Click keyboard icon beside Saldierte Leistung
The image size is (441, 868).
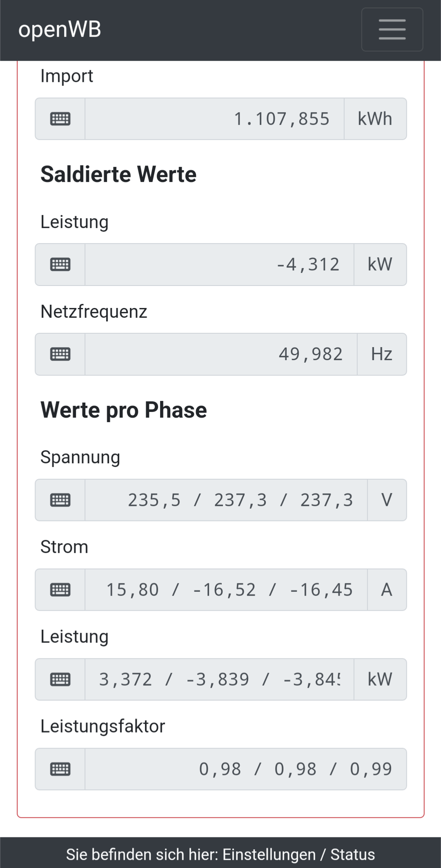[60, 264]
